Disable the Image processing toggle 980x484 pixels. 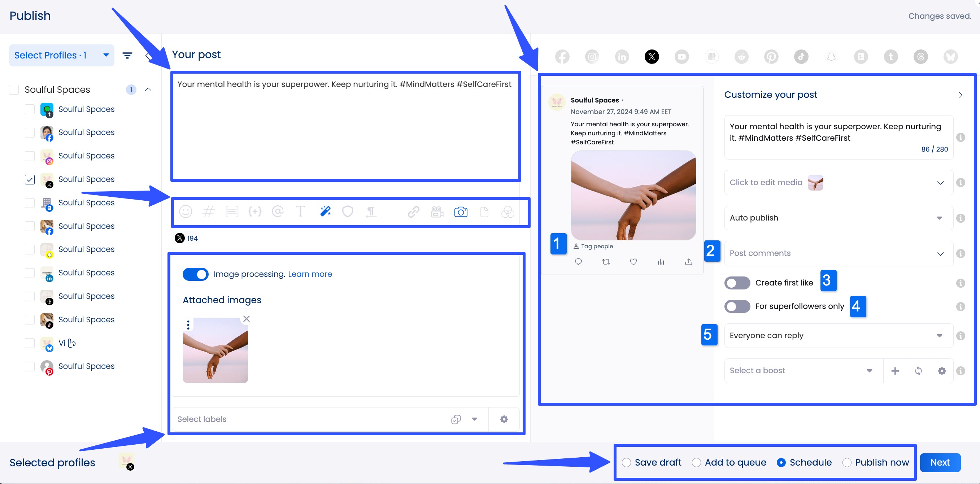coord(195,274)
